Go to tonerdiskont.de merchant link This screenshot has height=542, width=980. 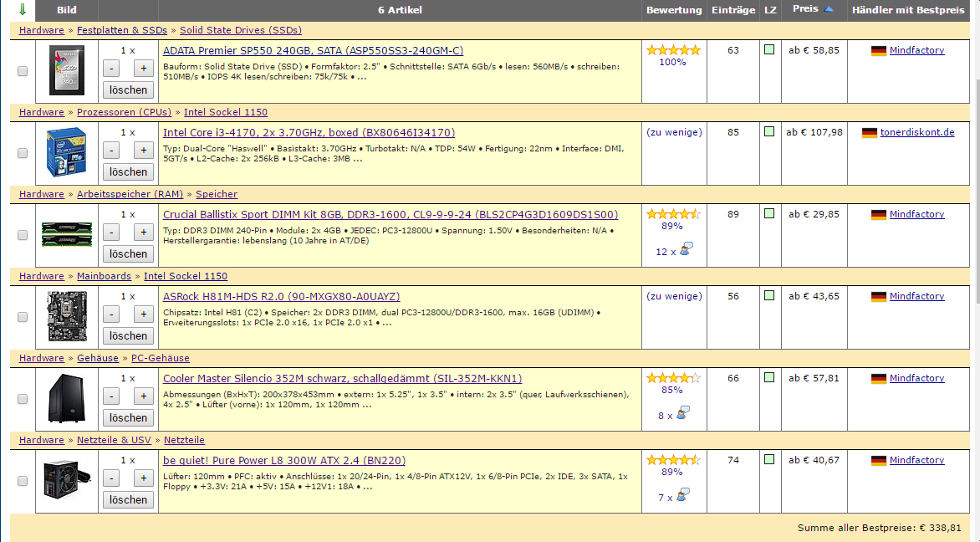(917, 132)
